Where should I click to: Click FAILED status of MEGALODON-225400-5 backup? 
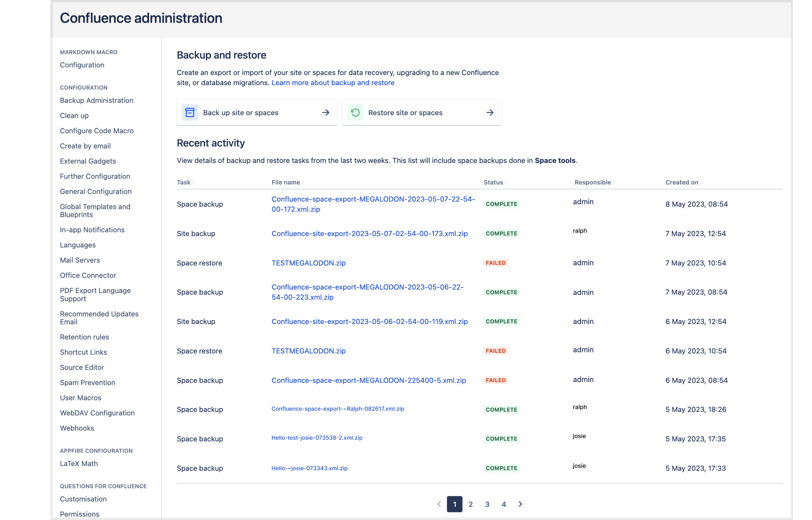[496, 380]
